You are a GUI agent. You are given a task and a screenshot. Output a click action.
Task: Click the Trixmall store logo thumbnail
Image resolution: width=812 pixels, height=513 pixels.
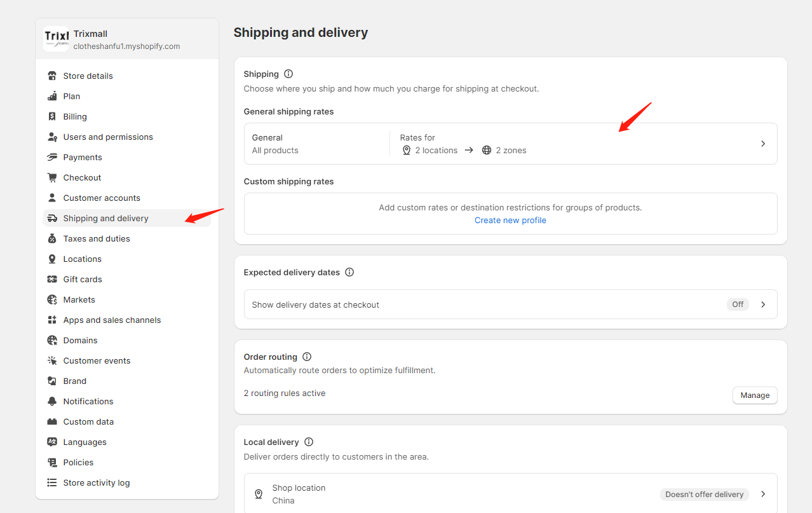[x=56, y=39]
